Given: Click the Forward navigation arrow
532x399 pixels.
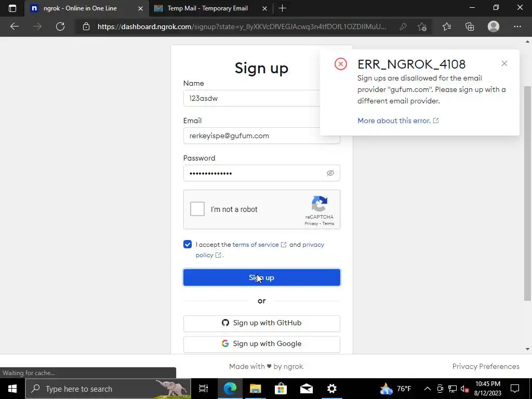Looking at the screenshot, I should [37, 26].
